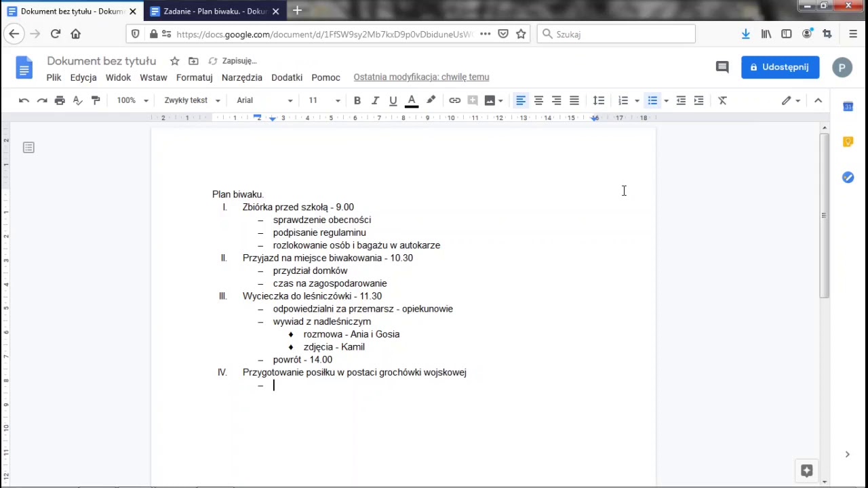Star the document next to title
The image size is (868, 488).
click(x=174, y=61)
